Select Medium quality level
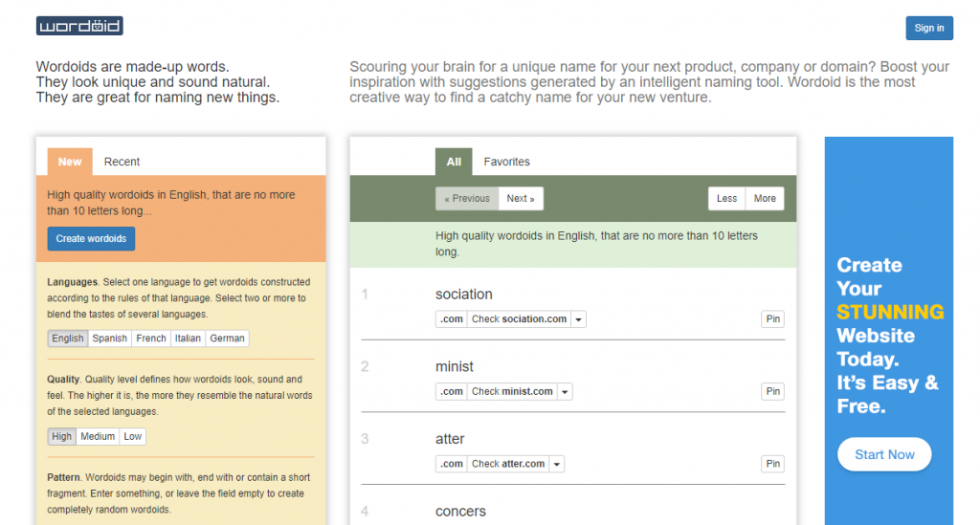Screen dimensions: 980x525 tap(98, 436)
